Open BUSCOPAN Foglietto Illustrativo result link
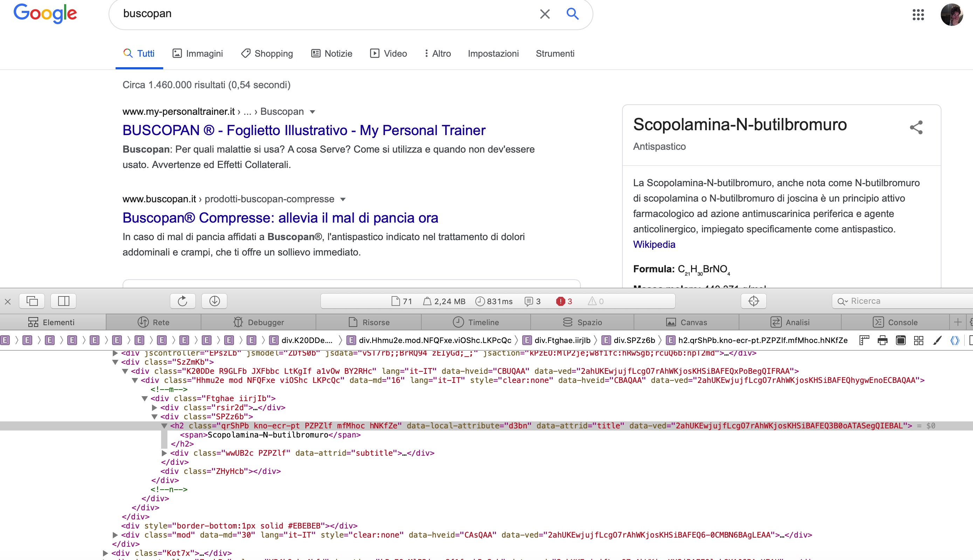 click(304, 131)
